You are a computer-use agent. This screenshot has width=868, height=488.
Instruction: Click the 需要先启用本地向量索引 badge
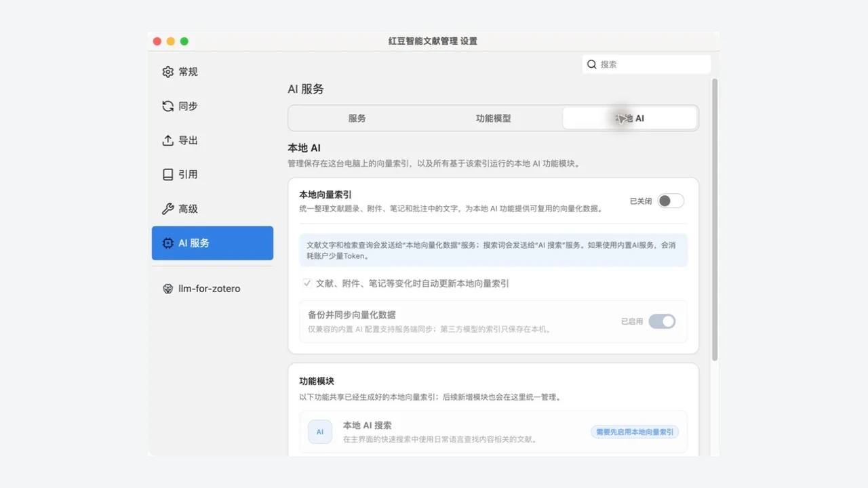pos(635,432)
